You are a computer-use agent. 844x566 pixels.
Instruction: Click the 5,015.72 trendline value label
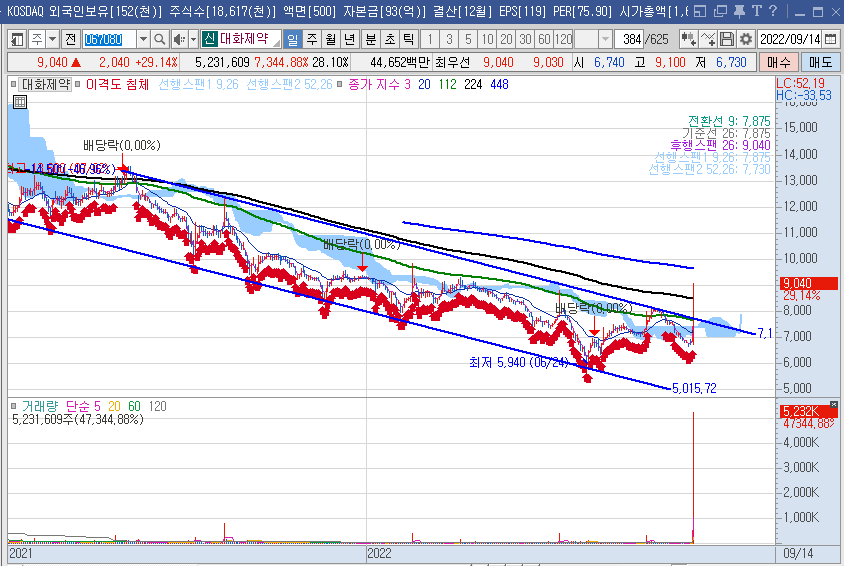point(694,388)
